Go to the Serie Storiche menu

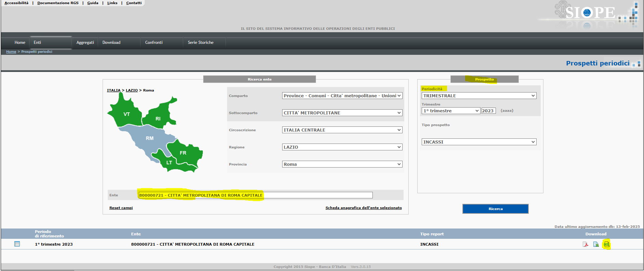pyautogui.click(x=200, y=42)
